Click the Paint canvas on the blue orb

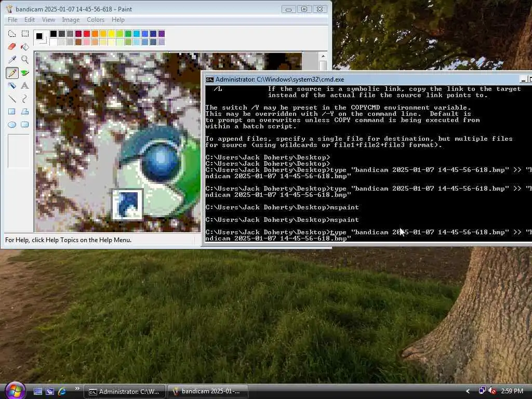click(160, 162)
